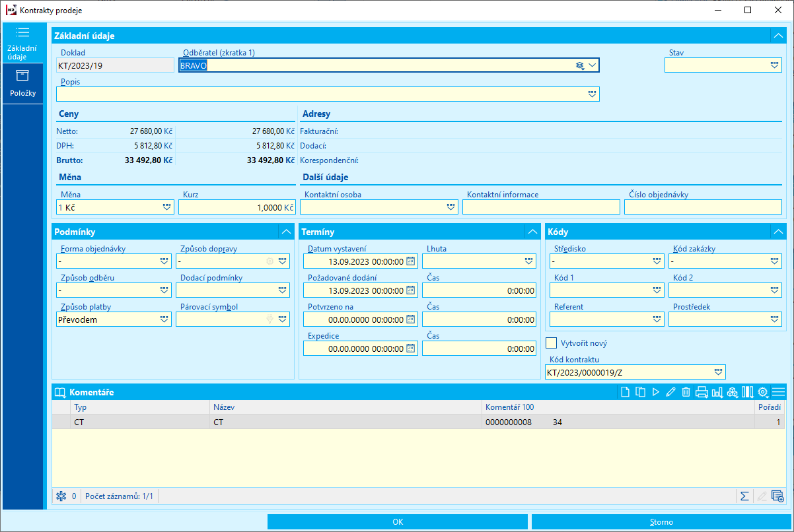Screen dimensions: 794x532
Task: Click the layers icon in Odběratel field
Action: [580, 65]
